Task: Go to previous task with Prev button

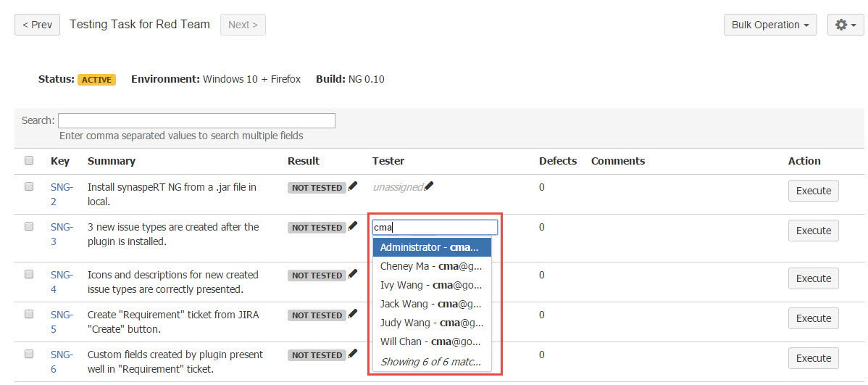Action: (37, 25)
